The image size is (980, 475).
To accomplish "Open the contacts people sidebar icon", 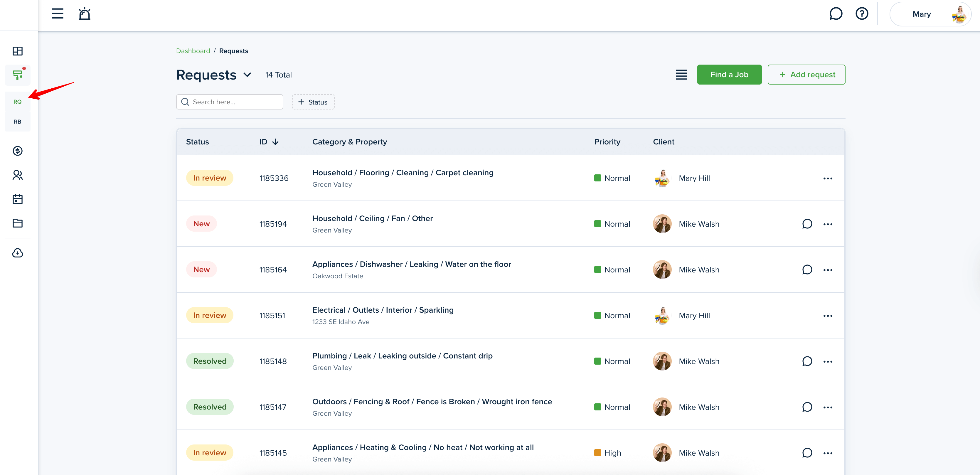I will [x=18, y=175].
